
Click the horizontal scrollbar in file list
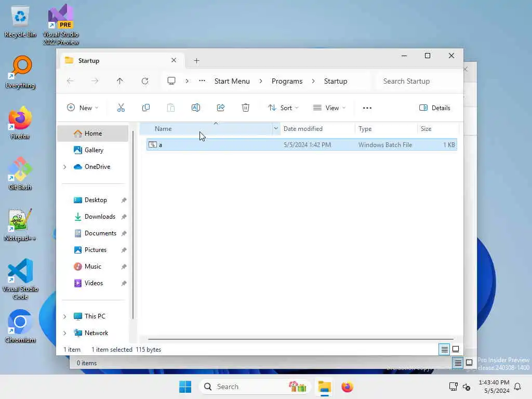tap(301, 339)
